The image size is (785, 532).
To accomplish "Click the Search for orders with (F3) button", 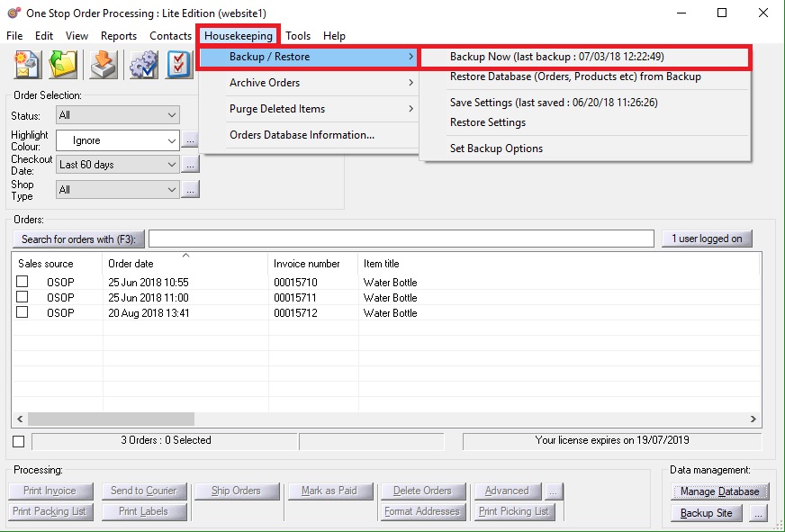I will (78, 239).
